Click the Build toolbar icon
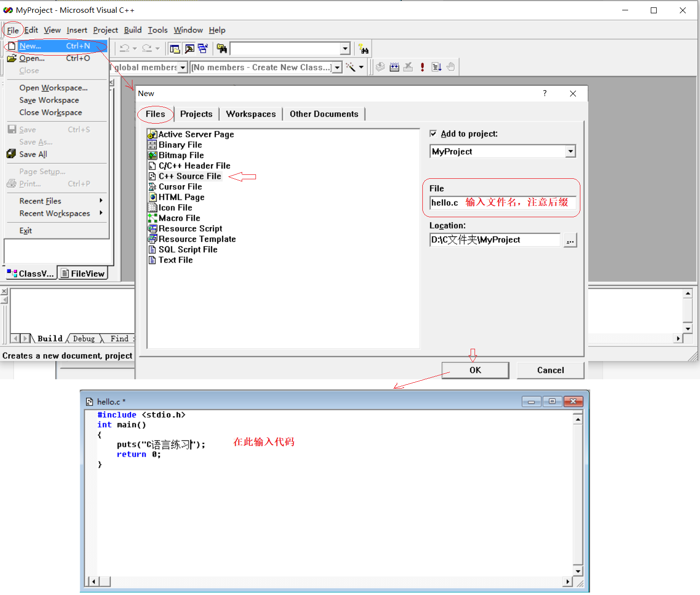This screenshot has width=700, height=595. [x=394, y=67]
